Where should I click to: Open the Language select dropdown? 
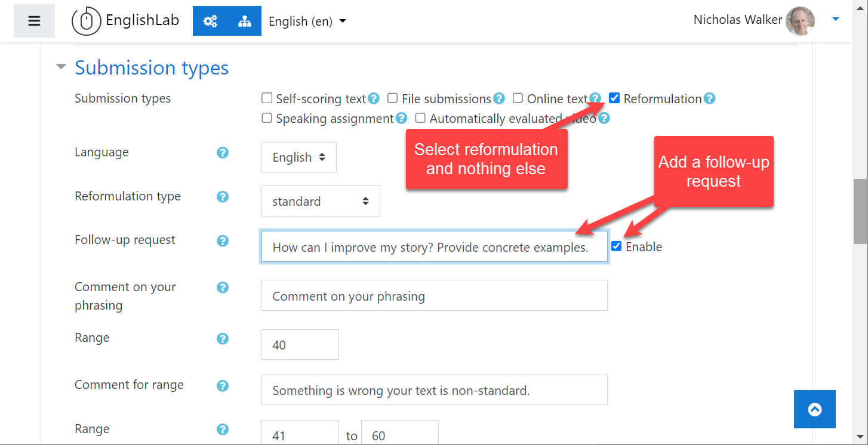(299, 157)
